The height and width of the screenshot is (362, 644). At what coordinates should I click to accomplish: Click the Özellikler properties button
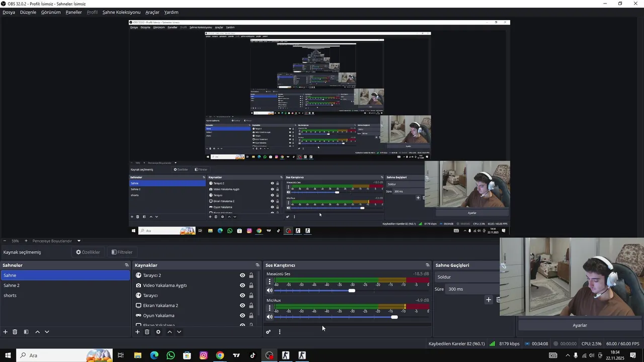pos(88,252)
